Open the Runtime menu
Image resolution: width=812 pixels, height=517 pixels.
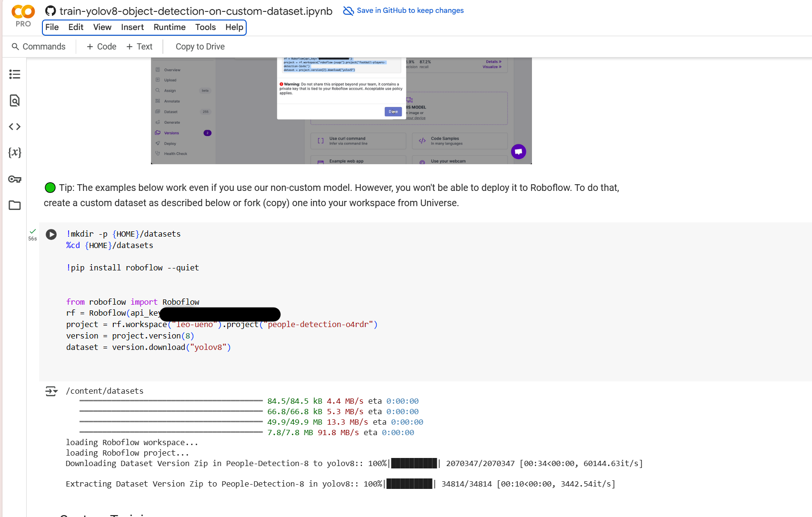[170, 27]
